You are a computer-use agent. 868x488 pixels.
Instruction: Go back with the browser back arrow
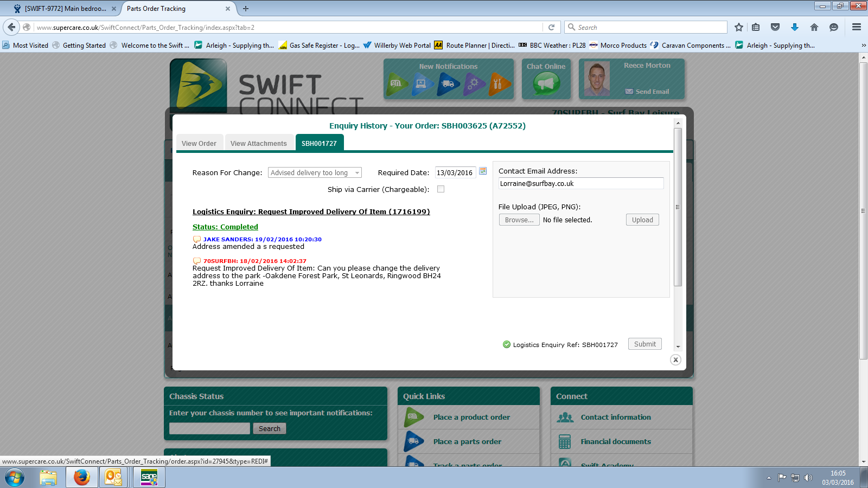[x=12, y=27]
